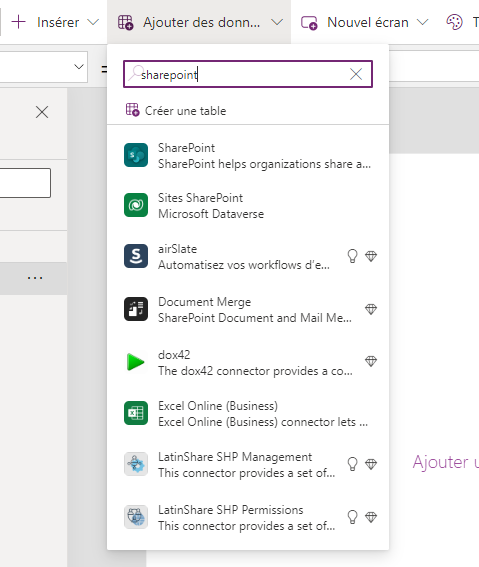Open the three-dot more options menu
Screen dimensions: 479x567
[x=35, y=278]
